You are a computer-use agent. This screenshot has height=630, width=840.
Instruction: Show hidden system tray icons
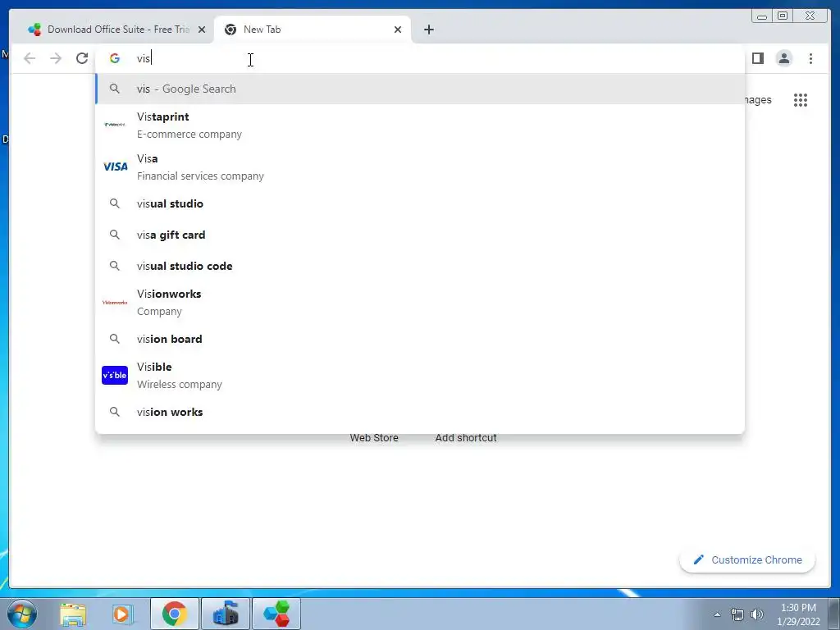pyautogui.click(x=717, y=614)
